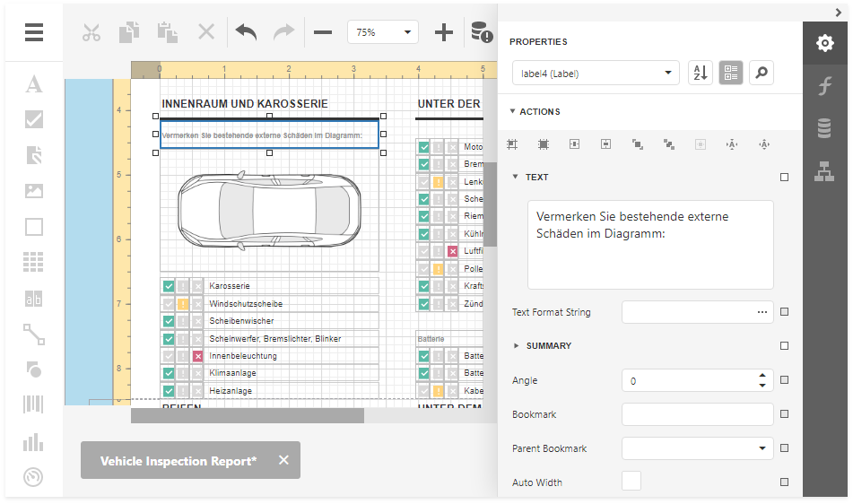Image resolution: width=853 pixels, height=504 pixels.
Task: Expand the Summary section
Action: coord(548,346)
